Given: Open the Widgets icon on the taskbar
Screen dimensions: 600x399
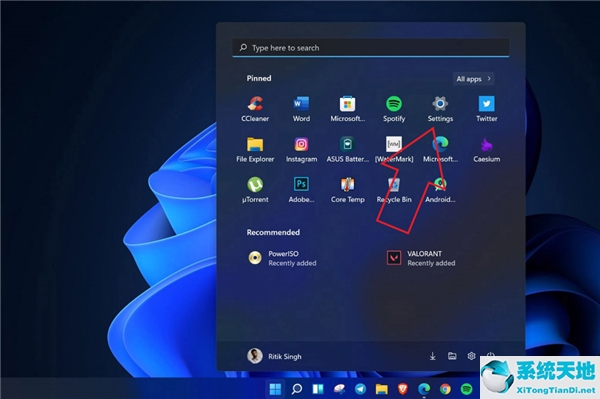Looking at the screenshot, I should (x=318, y=389).
